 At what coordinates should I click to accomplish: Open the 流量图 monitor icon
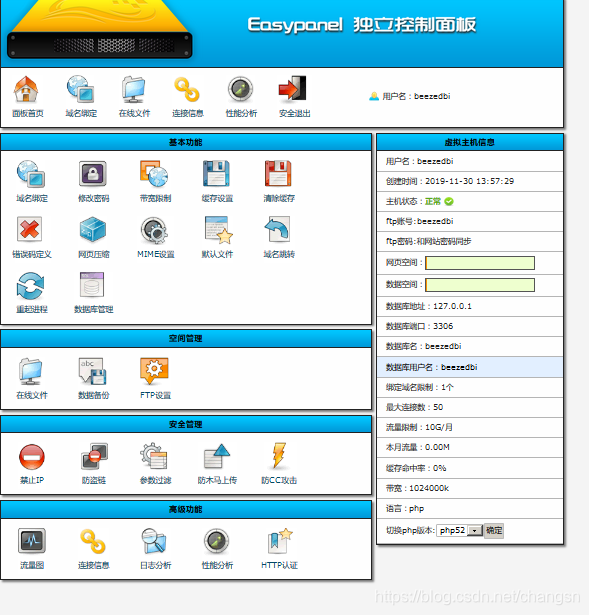32,540
